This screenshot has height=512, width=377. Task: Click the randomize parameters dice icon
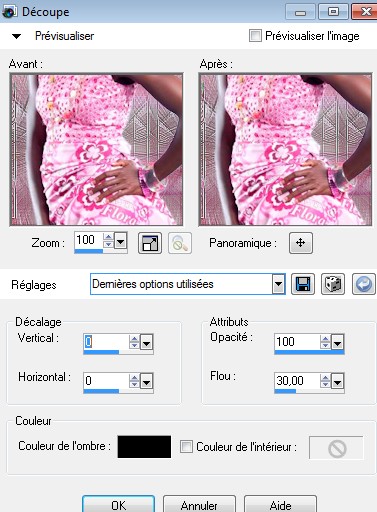click(x=333, y=284)
